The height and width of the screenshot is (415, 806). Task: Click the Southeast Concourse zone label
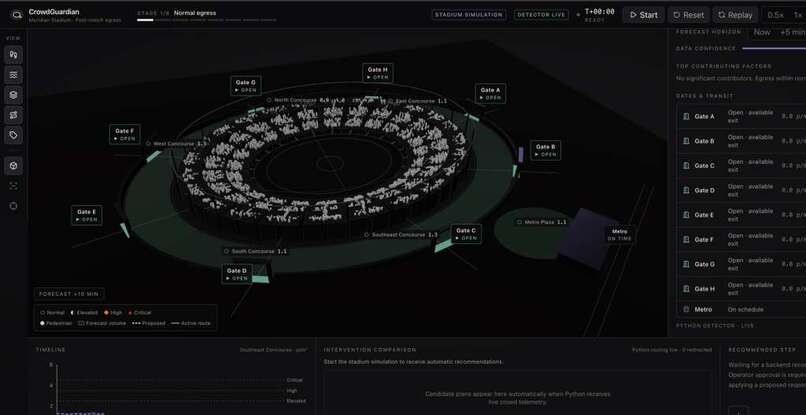(x=400, y=235)
